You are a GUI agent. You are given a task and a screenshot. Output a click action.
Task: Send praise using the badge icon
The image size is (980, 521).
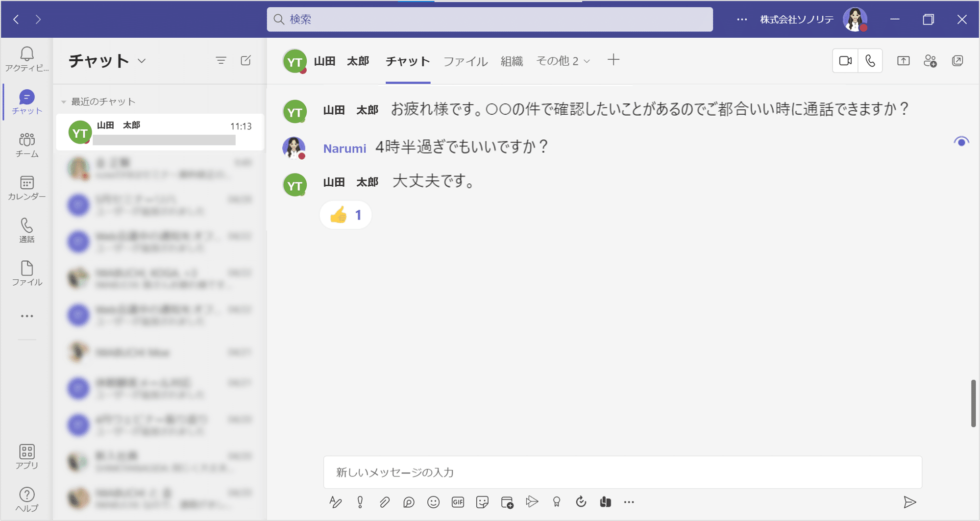click(557, 502)
